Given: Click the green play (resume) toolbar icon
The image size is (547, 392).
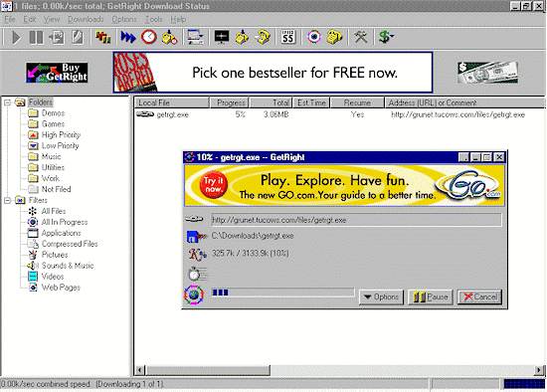Looking at the screenshot, I should [16, 37].
